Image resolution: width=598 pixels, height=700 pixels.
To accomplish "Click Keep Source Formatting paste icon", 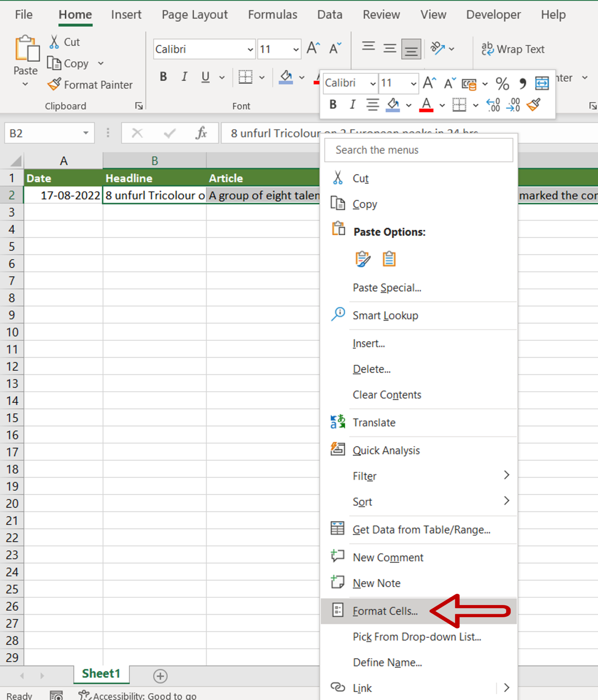I will tap(362, 259).
